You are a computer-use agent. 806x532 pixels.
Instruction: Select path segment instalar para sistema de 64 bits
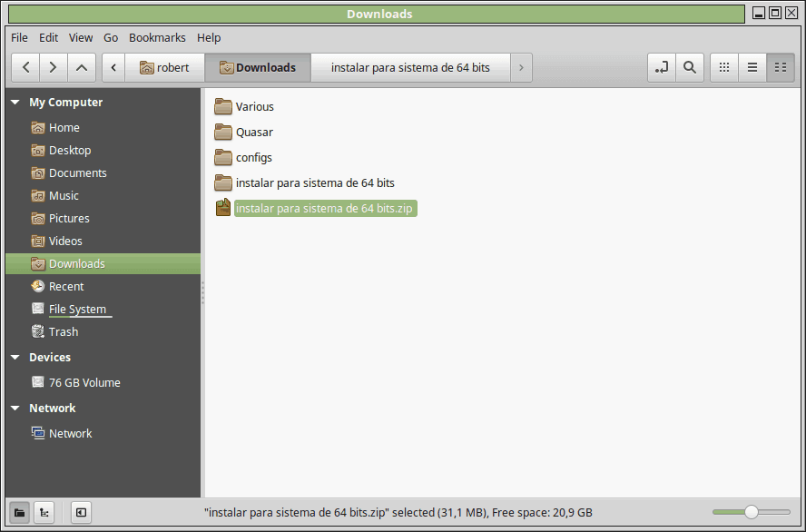[x=410, y=67]
